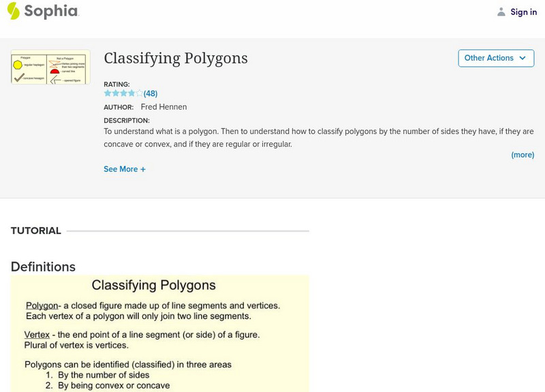The height and width of the screenshot is (392, 545).
Task: Open the Other Actions dropdown
Action: pyautogui.click(x=495, y=59)
